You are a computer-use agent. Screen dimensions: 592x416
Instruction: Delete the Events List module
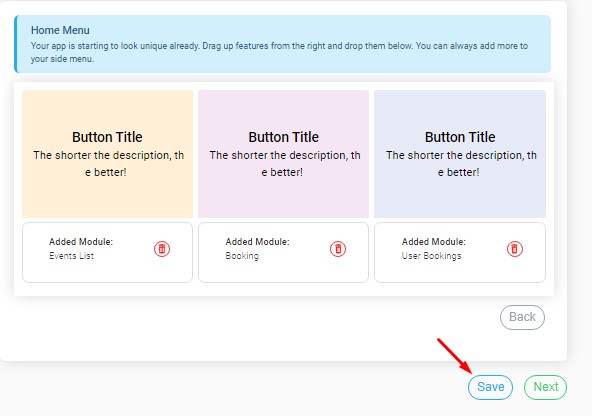(162, 249)
